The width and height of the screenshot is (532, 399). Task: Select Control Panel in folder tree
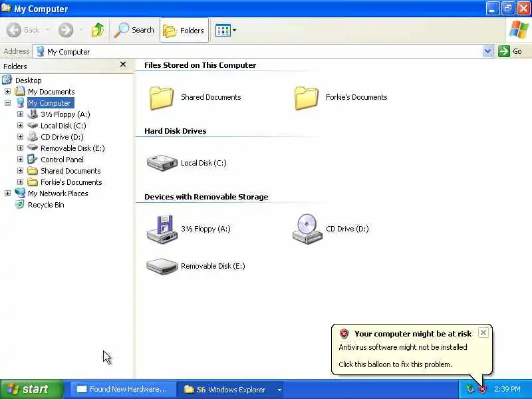[x=62, y=160]
